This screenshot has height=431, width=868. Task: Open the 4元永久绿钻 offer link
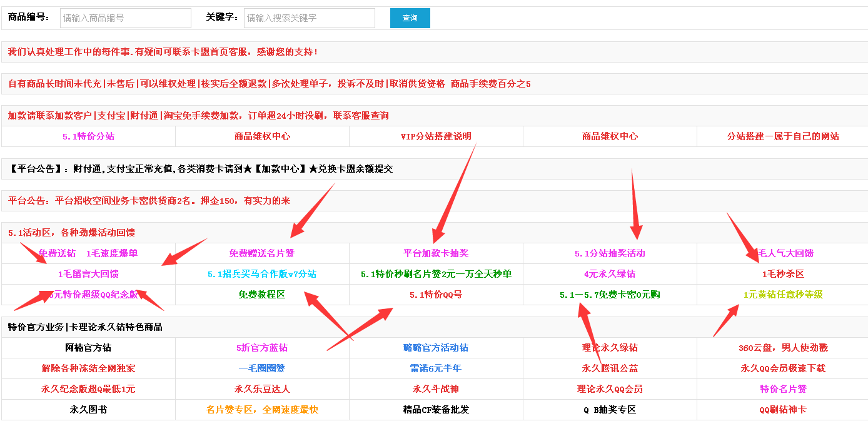click(x=609, y=274)
